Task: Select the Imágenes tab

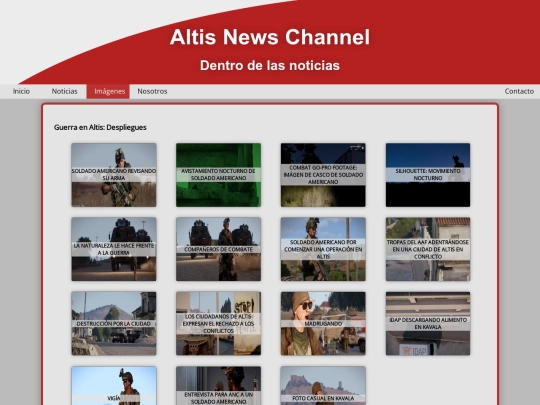Action: click(x=108, y=91)
